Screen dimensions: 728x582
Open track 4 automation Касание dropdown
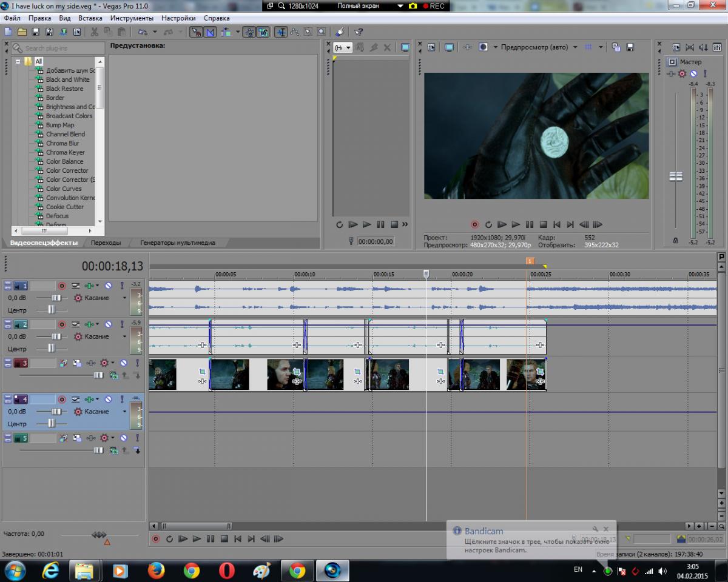pos(124,412)
